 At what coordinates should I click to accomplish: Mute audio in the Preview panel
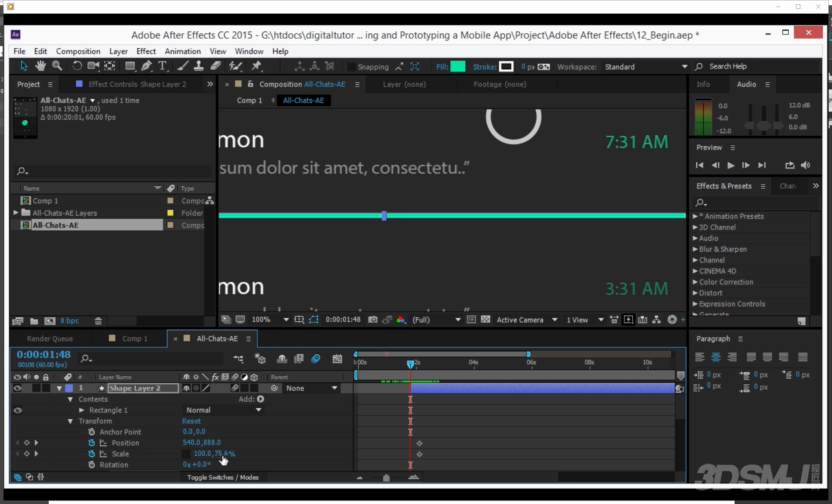(x=805, y=165)
